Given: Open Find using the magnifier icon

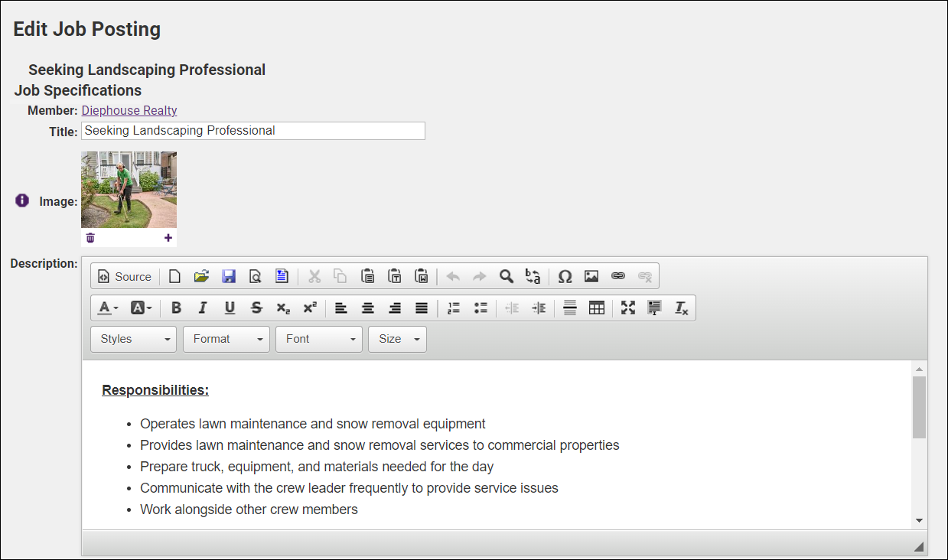Looking at the screenshot, I should pyautogui.click(x=507, y=277).
